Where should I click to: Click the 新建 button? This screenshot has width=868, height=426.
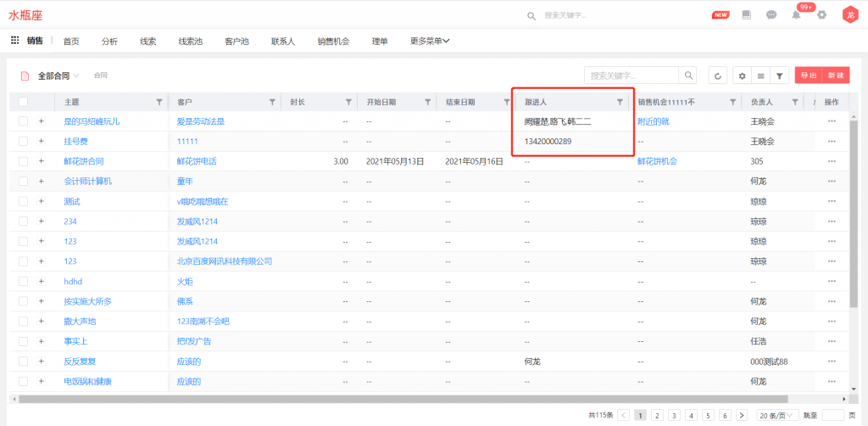836,76
